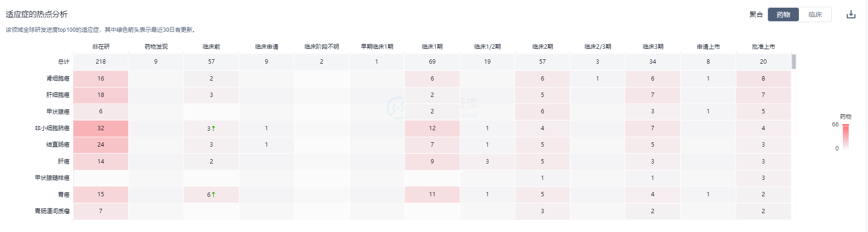The height and width of the screenshot is (232, 868).
Task: Click the 药物 legend color gradient bar
Action: click(x=846, y=137)
